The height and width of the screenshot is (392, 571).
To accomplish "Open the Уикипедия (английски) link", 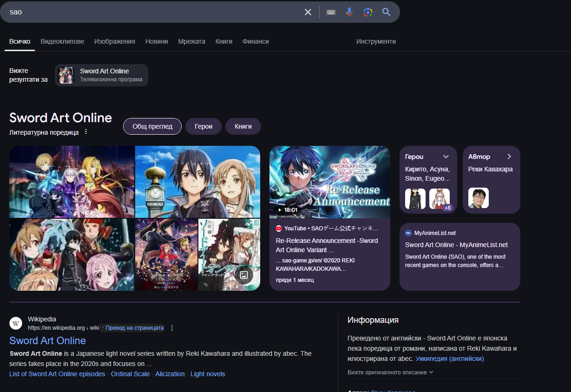I will 450,359.
